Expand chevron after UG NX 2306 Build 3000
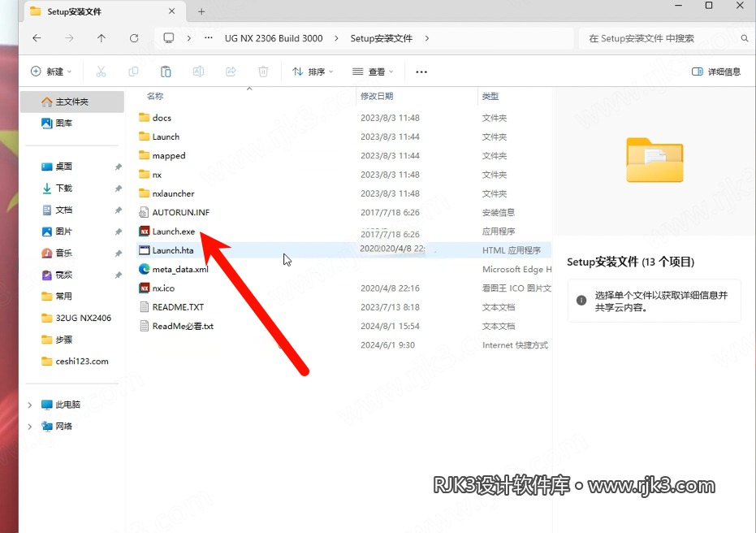This screenshot has width=756, height=533. pos(336,38)
